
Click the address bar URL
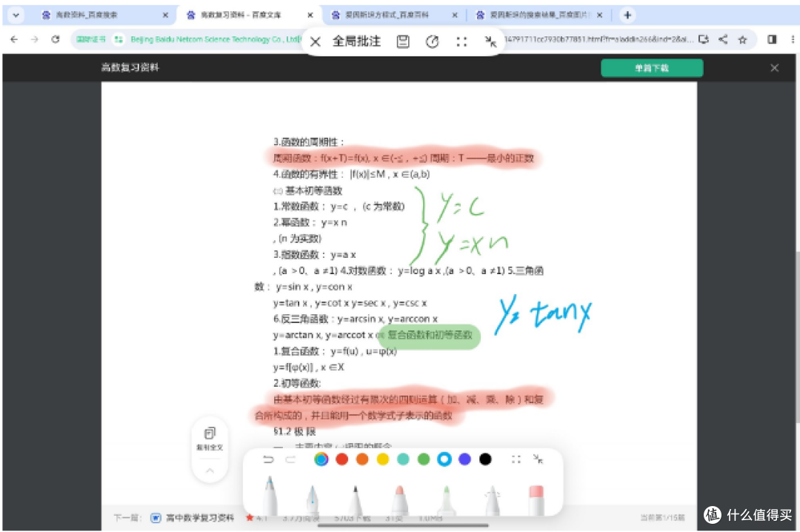598,39
